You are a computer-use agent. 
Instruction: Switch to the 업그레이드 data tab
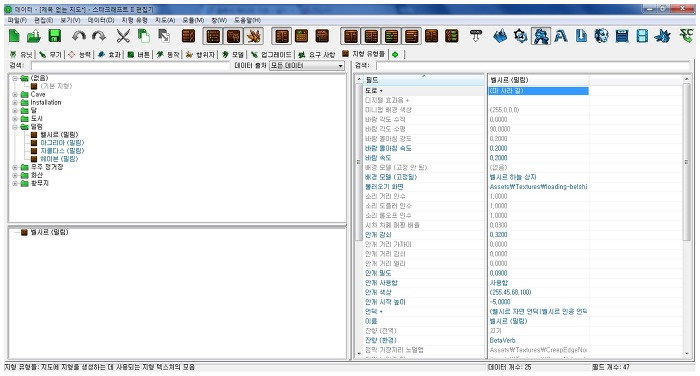271,54
